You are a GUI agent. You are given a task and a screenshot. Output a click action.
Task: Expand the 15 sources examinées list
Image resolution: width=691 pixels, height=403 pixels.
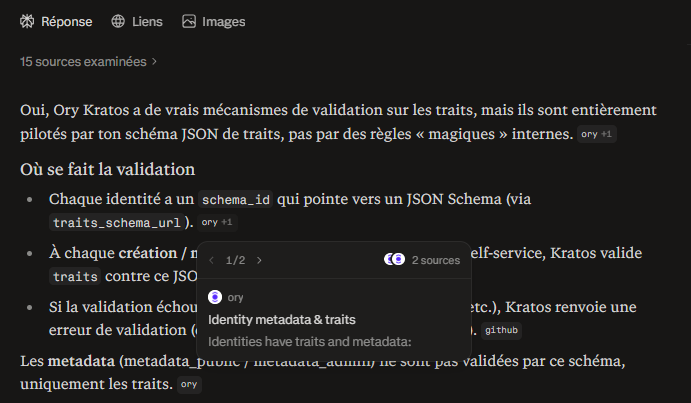point(83,61)
